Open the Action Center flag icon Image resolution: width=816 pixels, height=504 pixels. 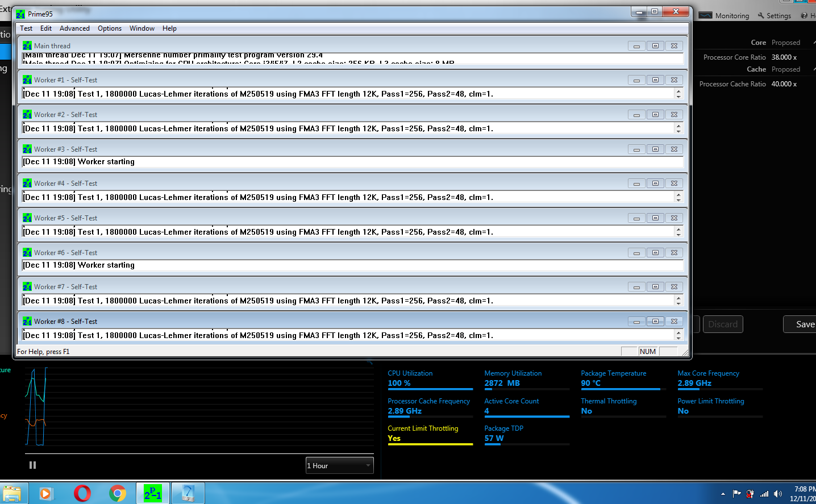click(736, 494)
